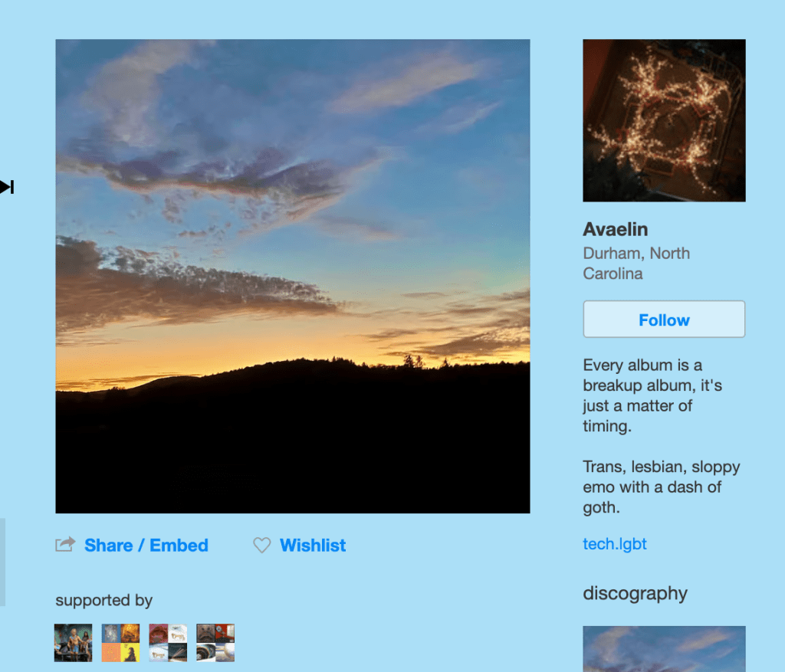Viewport: 785px width, 672px height.
Task: View supporter avatar with orange and yellow tiles
Action: (120, 642)
